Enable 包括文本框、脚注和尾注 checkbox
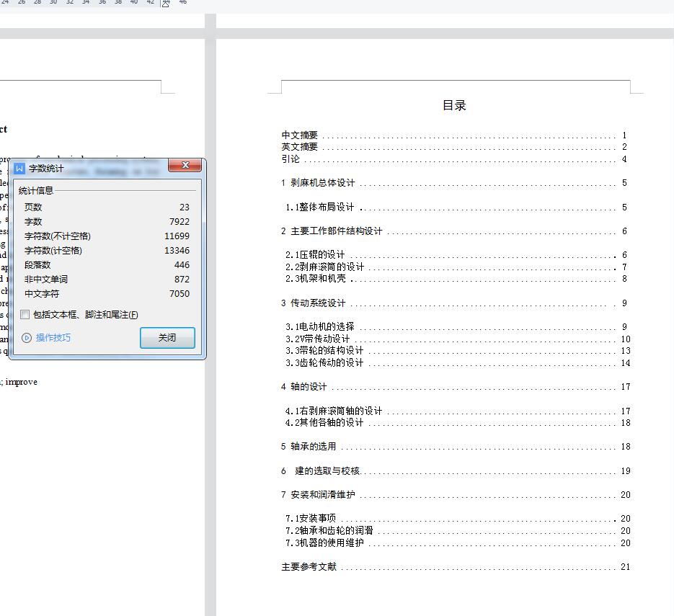The height and width of the screenshot is (616, 674). click(x=25, y=314)
